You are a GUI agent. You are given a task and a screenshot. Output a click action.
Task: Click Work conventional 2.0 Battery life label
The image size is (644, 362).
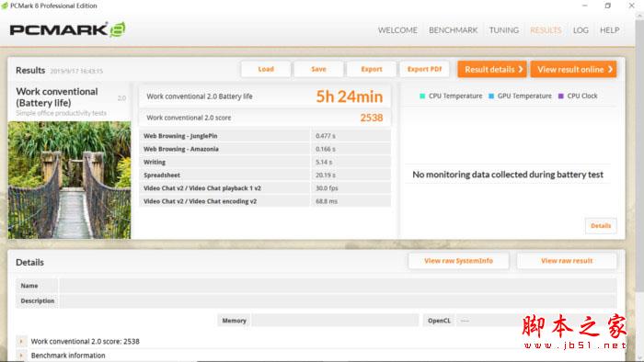(x=200, y=96)
